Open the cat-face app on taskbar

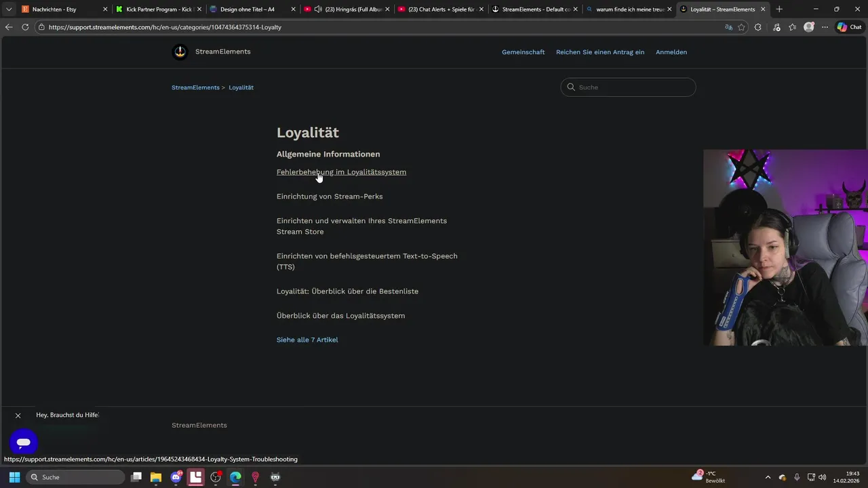tap(275, 477)
